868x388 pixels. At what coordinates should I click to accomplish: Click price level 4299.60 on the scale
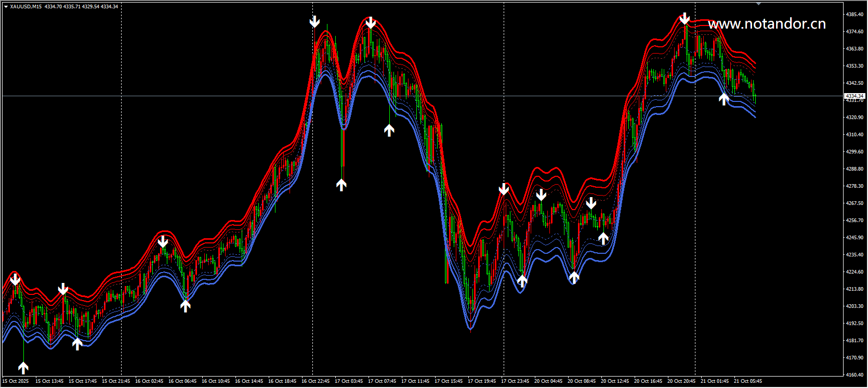coord(854,152)
